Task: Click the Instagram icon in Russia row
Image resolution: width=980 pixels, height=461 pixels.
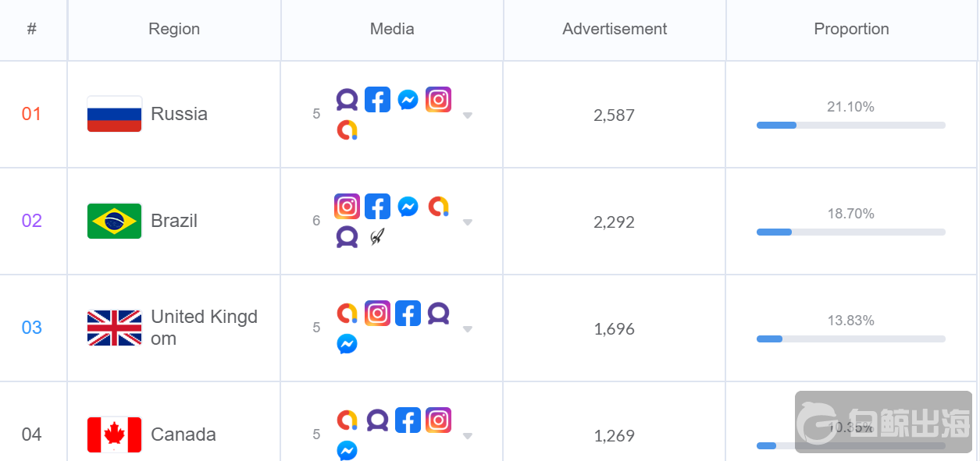Action: [x=438, y=100]
